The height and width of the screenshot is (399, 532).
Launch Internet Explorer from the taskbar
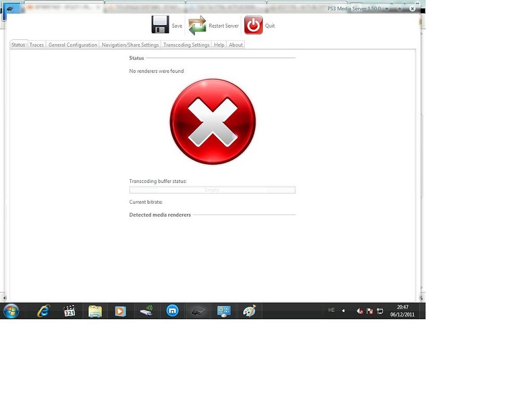[x=44, y=311]
